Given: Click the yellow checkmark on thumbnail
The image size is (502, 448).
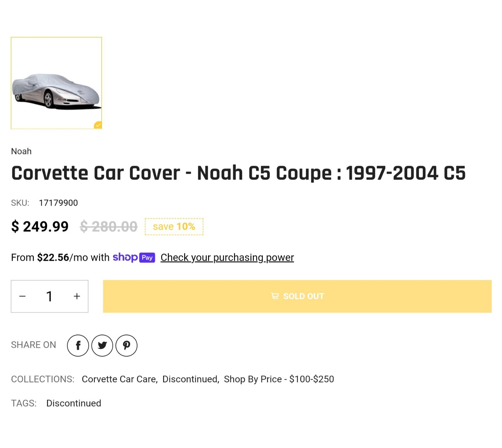Looking at the screenshot, I should tap(98, 125).
